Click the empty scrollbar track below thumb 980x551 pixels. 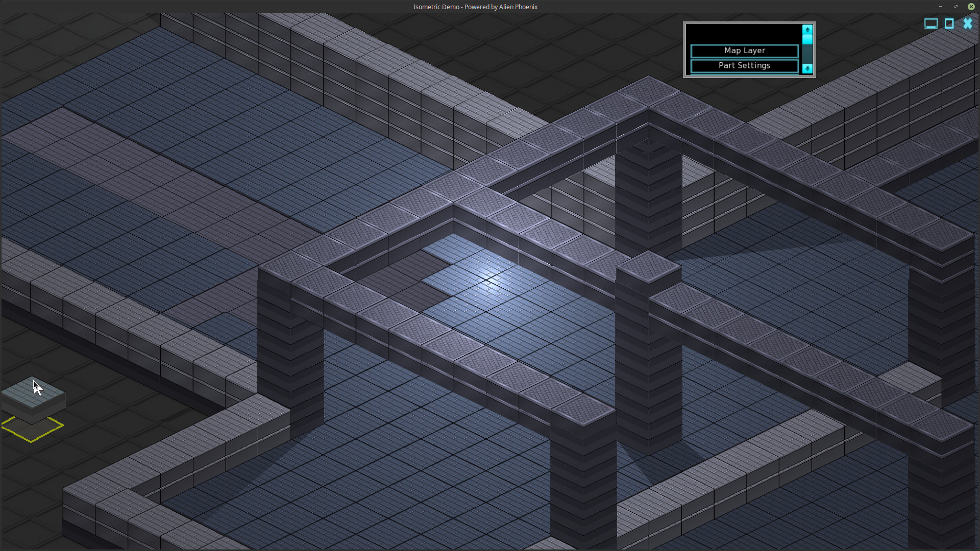[807, 55]
